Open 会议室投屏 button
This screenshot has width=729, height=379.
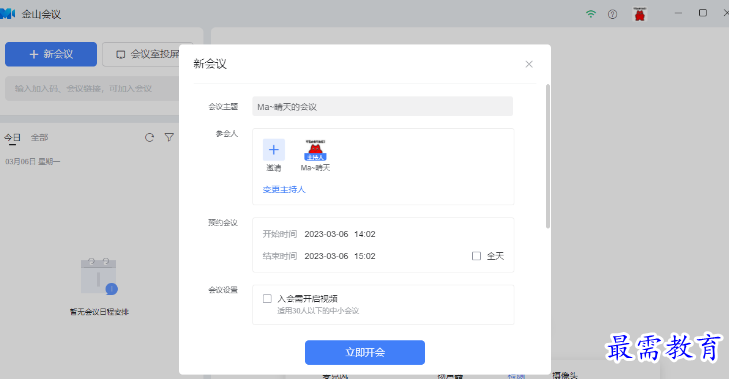(x=141, y=54)
